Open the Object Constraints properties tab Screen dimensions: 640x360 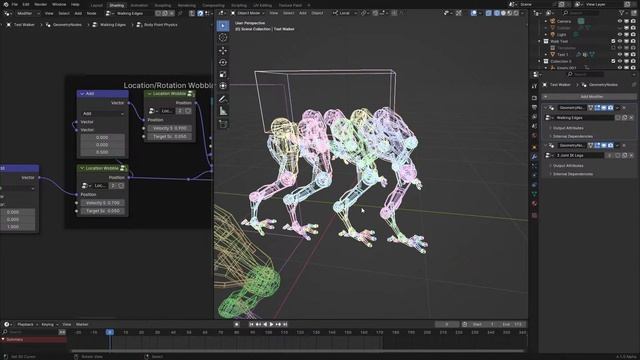[534, 185]
